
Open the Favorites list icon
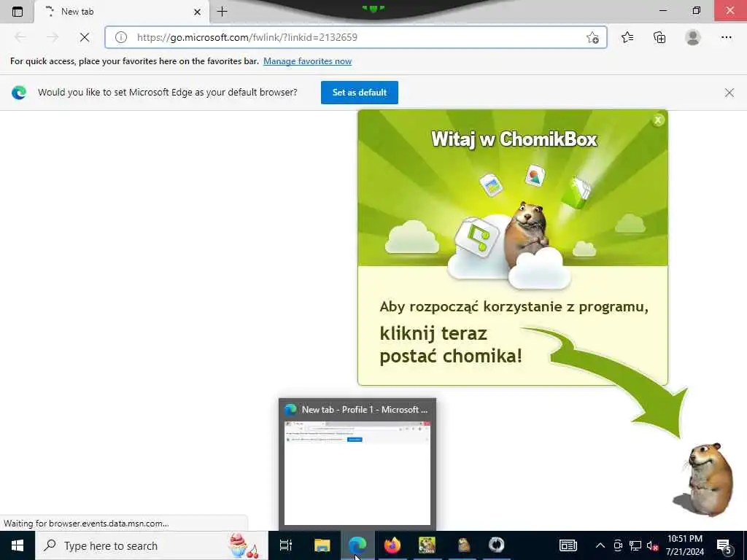click(x=627, y=37)
